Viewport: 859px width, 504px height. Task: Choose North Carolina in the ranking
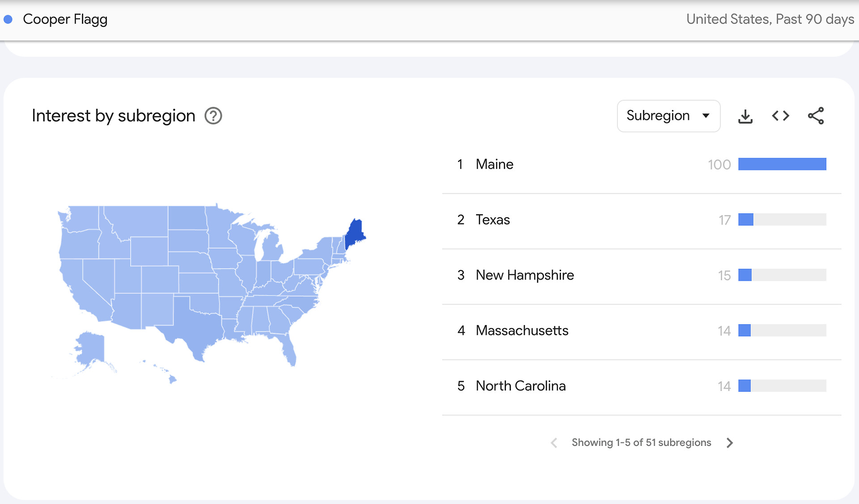(x=520, y=386)
